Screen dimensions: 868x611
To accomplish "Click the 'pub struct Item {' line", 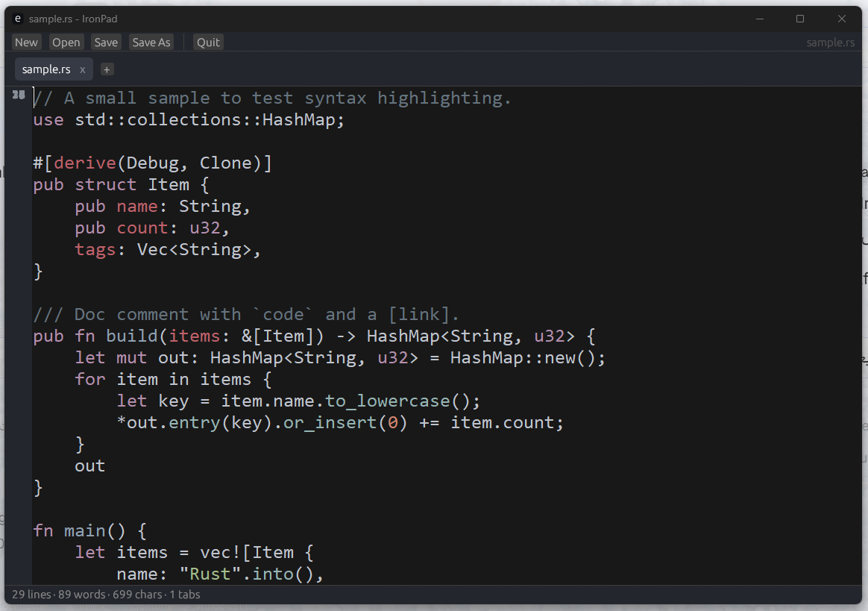I will pos(122,184).
